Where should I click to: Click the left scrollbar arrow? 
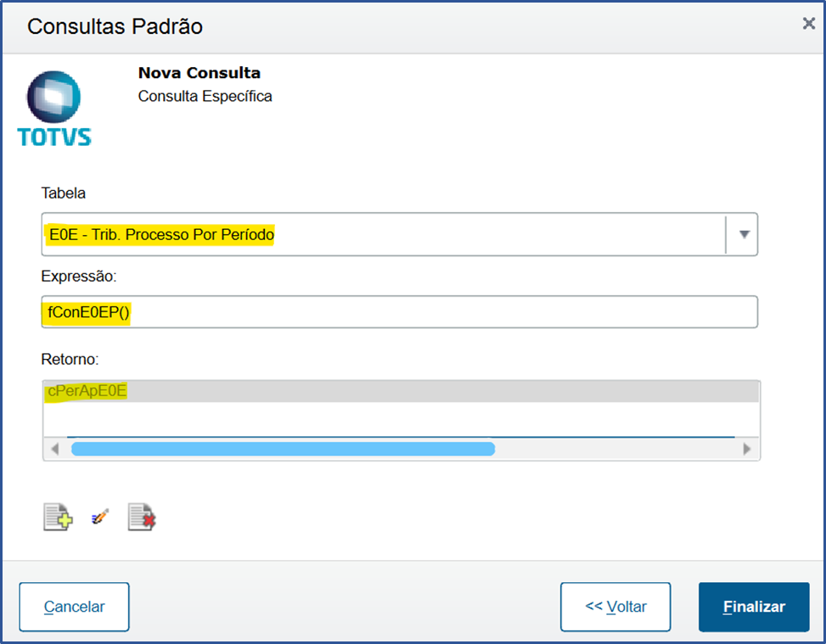(x=55, y=449)
